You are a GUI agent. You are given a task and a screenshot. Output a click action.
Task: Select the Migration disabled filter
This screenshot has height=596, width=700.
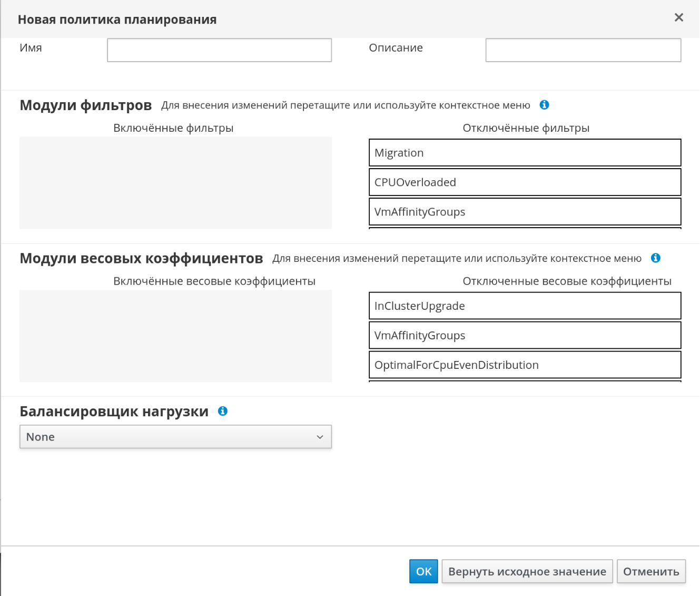pos(525,153)
